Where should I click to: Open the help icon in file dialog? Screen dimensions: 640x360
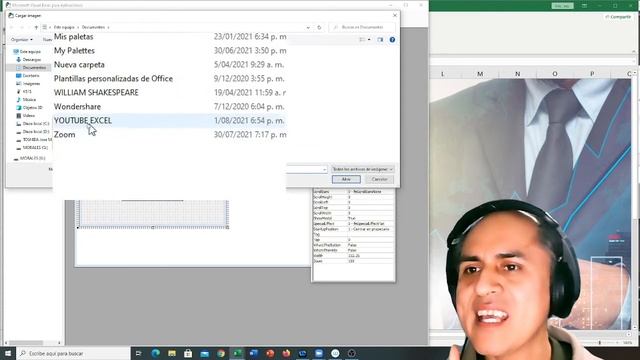pos(392,40)
